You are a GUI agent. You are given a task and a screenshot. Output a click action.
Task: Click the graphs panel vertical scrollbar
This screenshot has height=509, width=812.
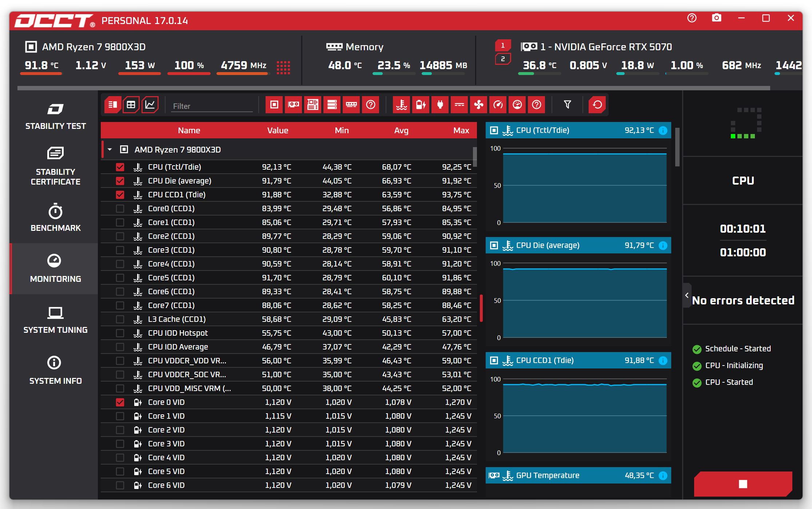(677, 147)
